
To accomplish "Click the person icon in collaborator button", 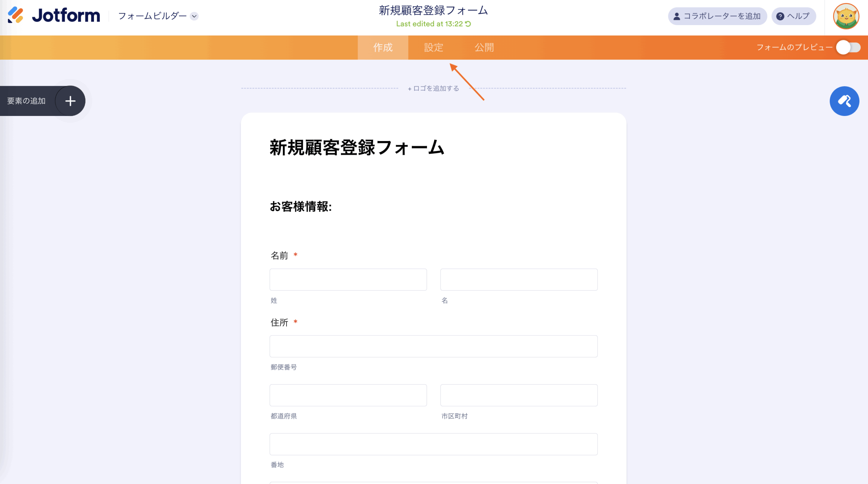I will point(677,16).
